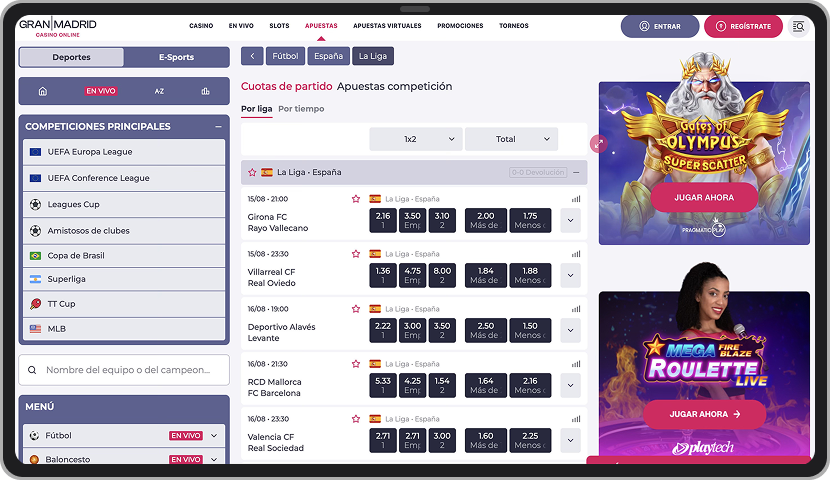Switch to the Deportes toggle
The height and width of the screenshot is (480, 830).
click(x=71, y=57)
